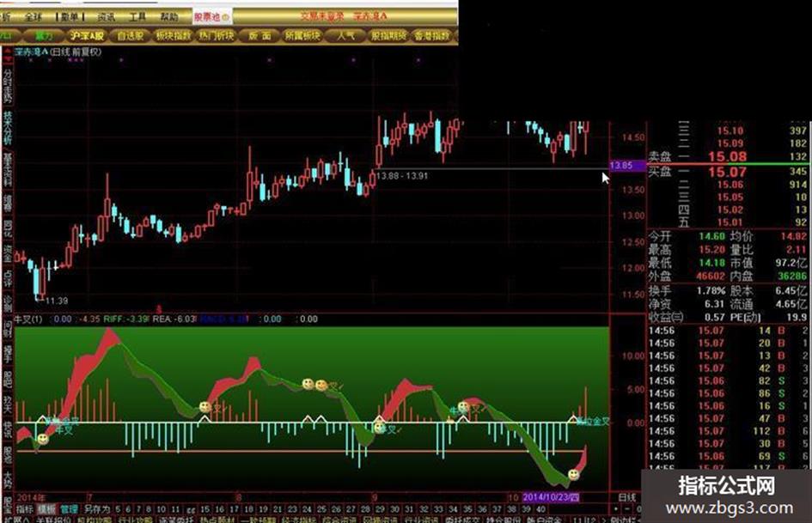This screenshot has height=523, width=812.
Task: Click smiley marker at indicator bottom right
Action: [574, 474]
